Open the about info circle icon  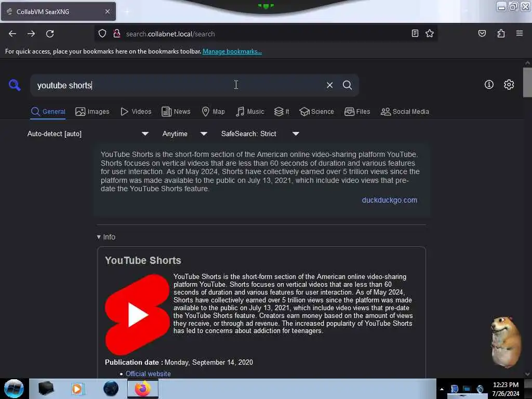(489, 85)
